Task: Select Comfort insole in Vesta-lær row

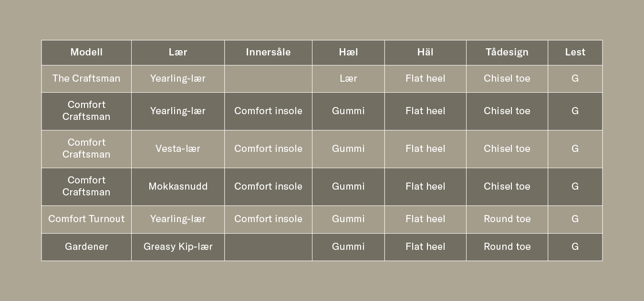Action: pyautogui.click(x=268, y=149)
